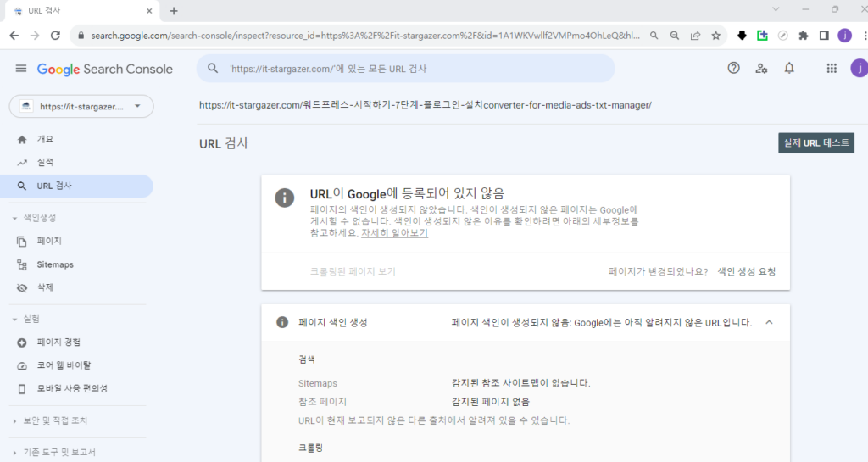Open the property selector https://it-stargazer dropdown
The width and height of the screenshot is (868, 462).
(81, 106)
